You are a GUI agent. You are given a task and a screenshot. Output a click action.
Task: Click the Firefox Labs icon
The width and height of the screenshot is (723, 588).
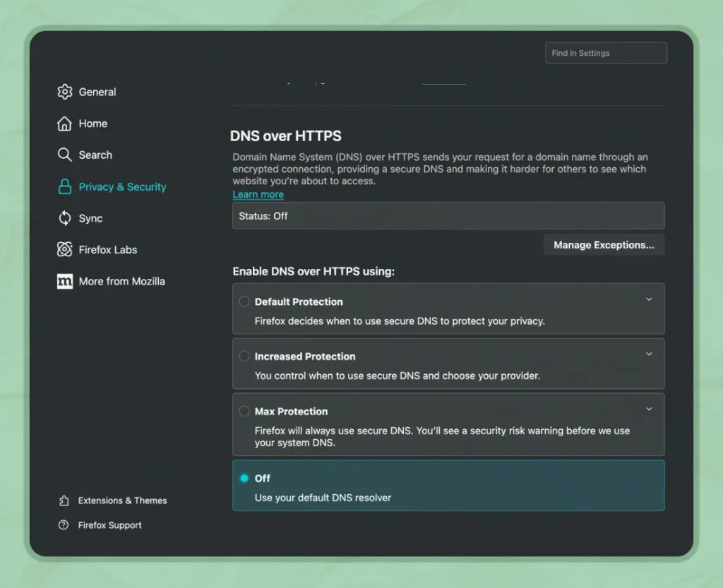point(64,249)
